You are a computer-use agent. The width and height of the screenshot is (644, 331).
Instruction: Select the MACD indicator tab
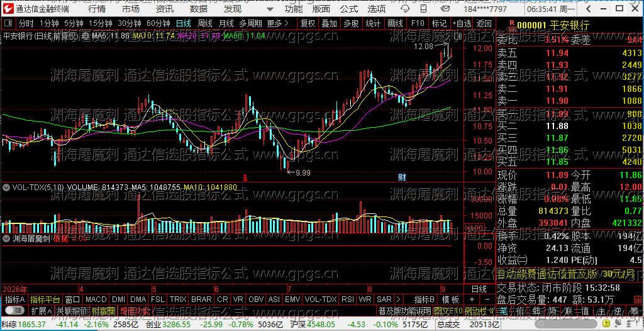96,300
